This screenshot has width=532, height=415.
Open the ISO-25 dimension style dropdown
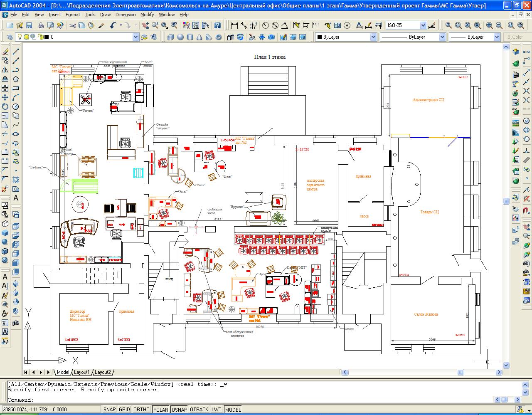point(423,25)
